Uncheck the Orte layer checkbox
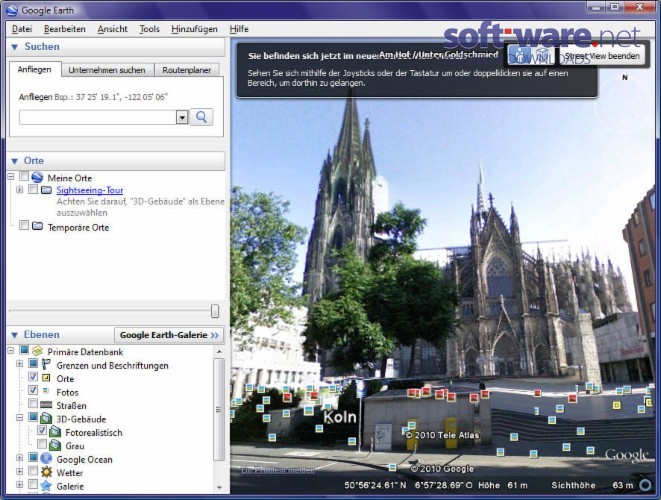This screenshot has height=500, width=661. [33, 376]
